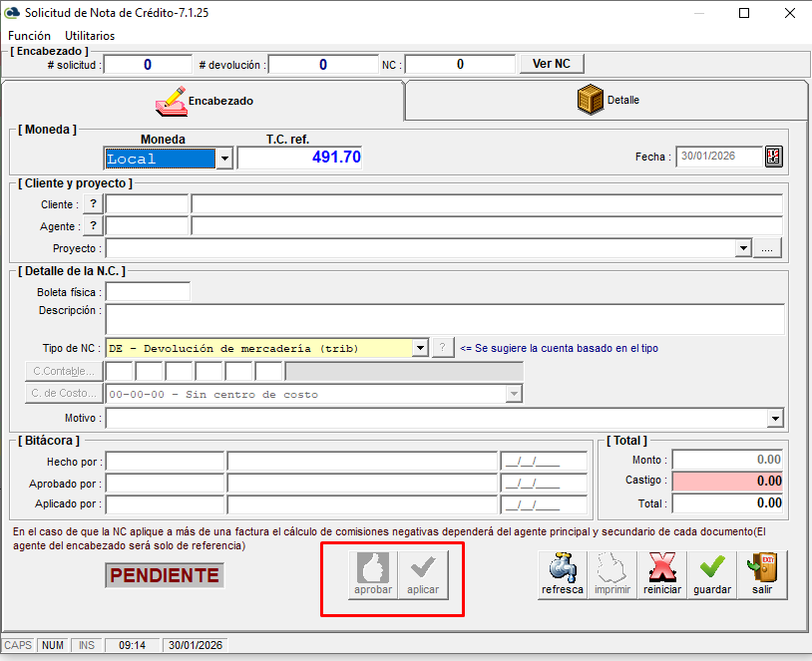Click the T.C. ref. 491.70 field

coord(300,158)
